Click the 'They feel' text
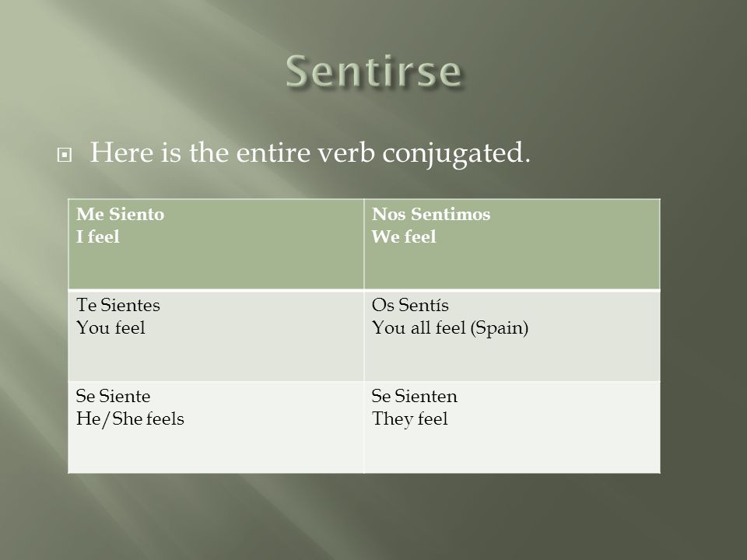The image size is (747, 560). [x=410, y=419]
